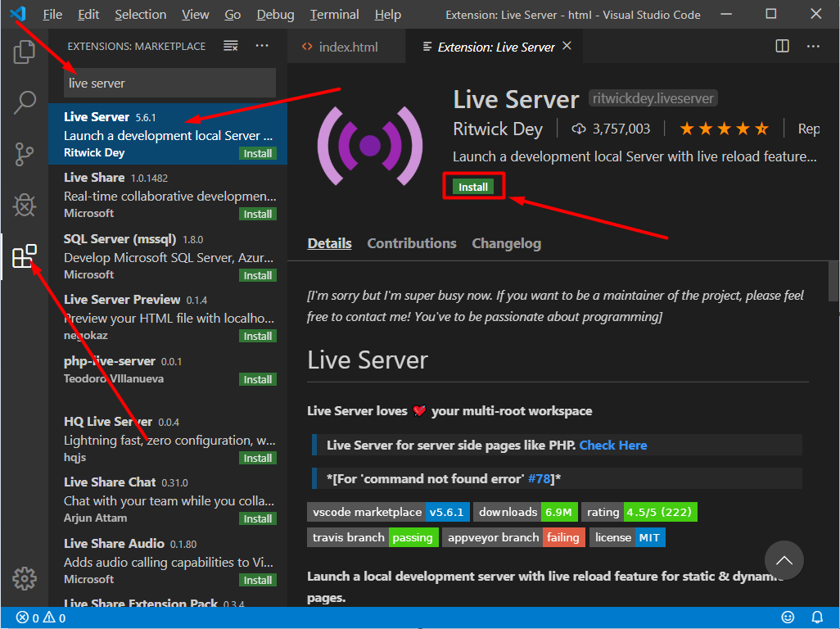The height and width of the screenshot is (629, 840).
Task: Click the scroll-to-top arrow button
Action: [x=784, y=560]
